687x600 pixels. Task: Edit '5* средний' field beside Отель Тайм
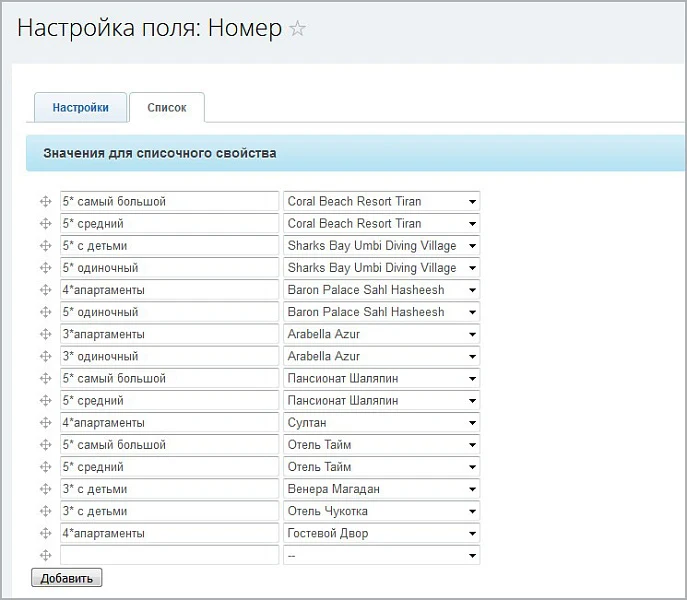170,467
